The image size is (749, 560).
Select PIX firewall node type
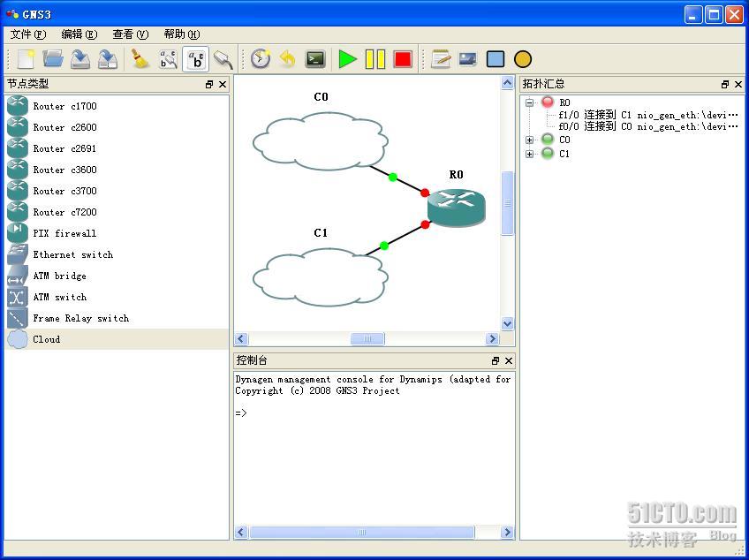117,233
